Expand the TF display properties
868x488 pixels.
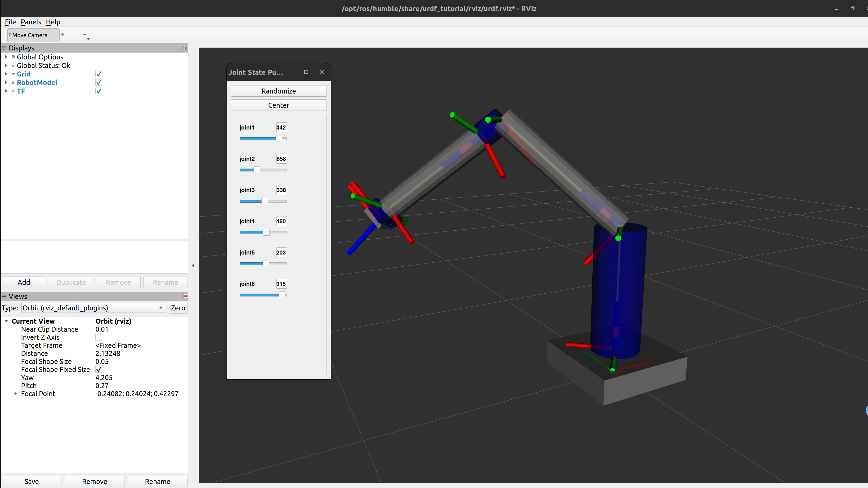[x=6, y=91]
